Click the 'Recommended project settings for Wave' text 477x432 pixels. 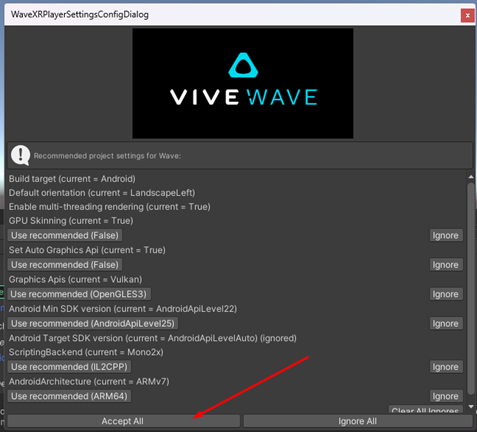click(x=107, y=156)
